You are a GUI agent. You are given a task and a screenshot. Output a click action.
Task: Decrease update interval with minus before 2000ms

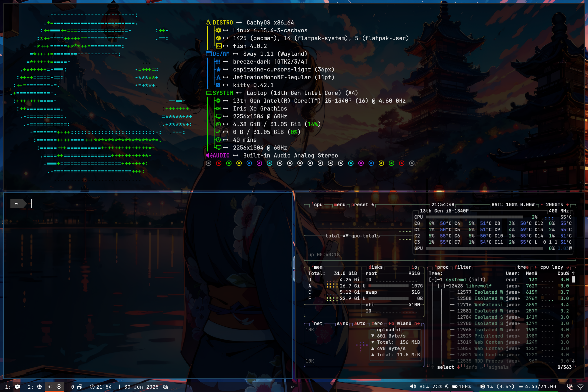pos(542,205)
